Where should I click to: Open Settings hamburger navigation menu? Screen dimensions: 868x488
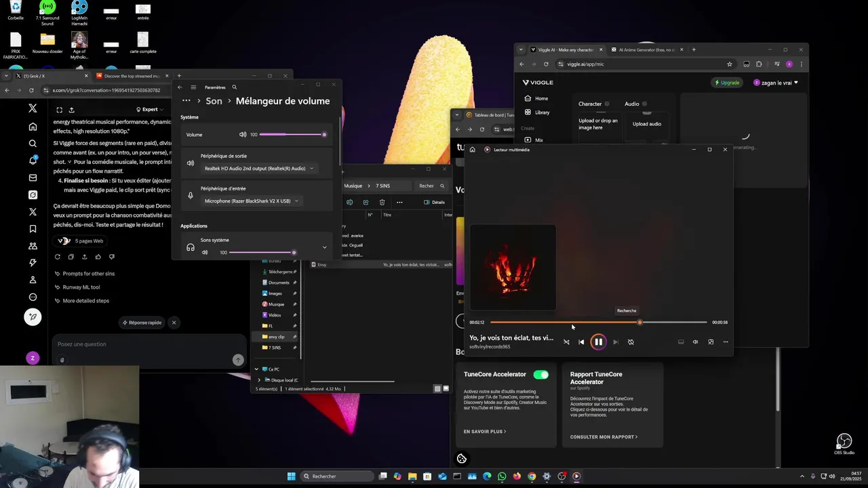coord(193,87)
